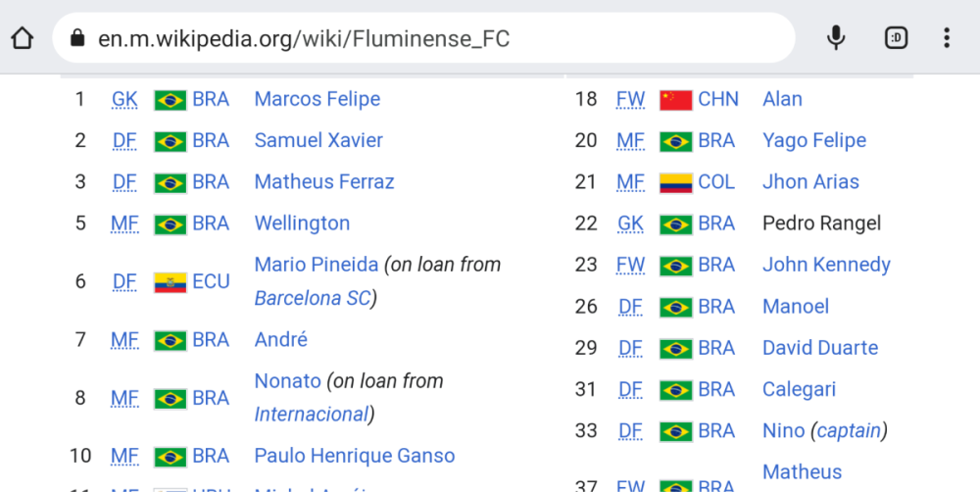The image size is (980, 492).
Task: Open Paulo Henrique Ganso link
Action: (x=354, y=456)
